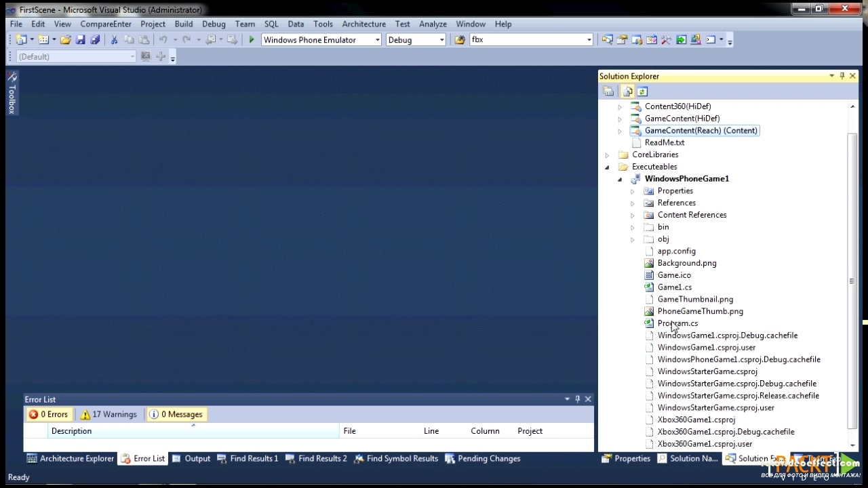Expand the CoreLibraries folder
Image resolution: width=868 pixels, height=488 pixels.
click(608, 155)
